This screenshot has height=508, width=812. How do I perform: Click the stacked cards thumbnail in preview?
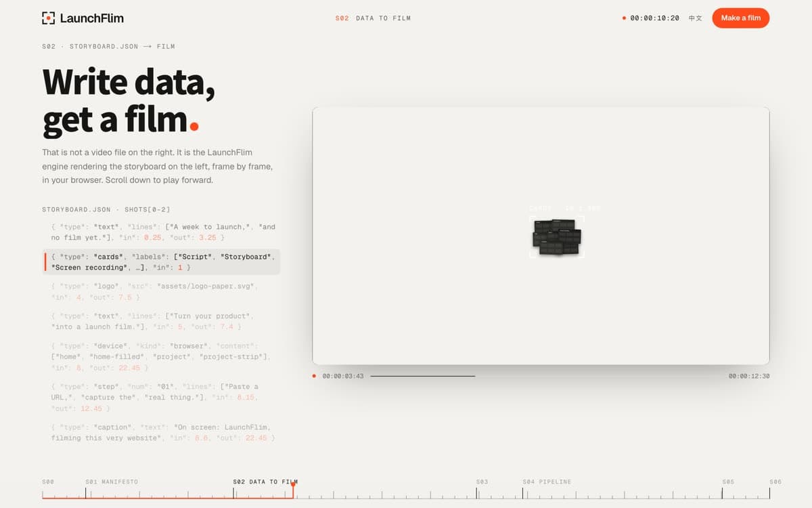tap(556, 236)
